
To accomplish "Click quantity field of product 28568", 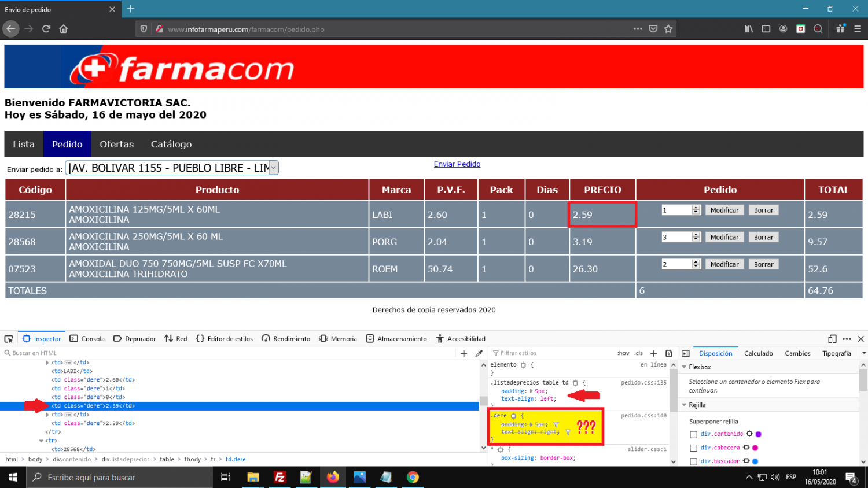I will tap(676, 237).
